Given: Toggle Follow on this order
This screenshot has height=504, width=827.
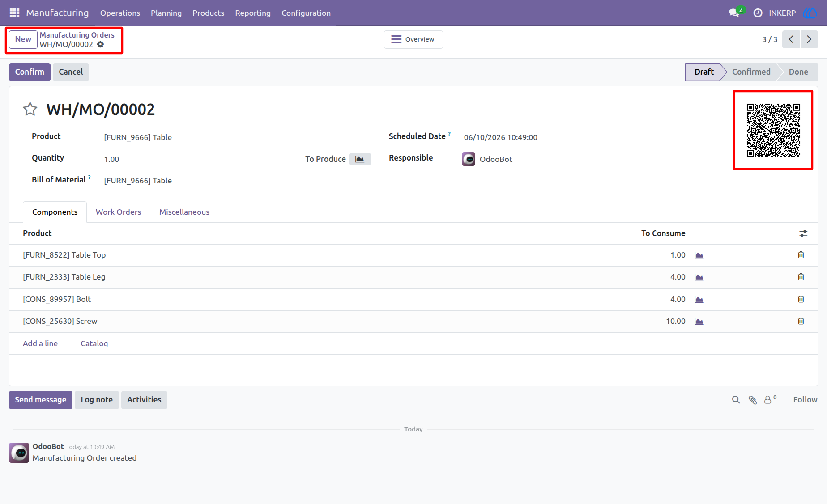Looking at the screenshot, I should pyautogui.click(x=805, y=400).
